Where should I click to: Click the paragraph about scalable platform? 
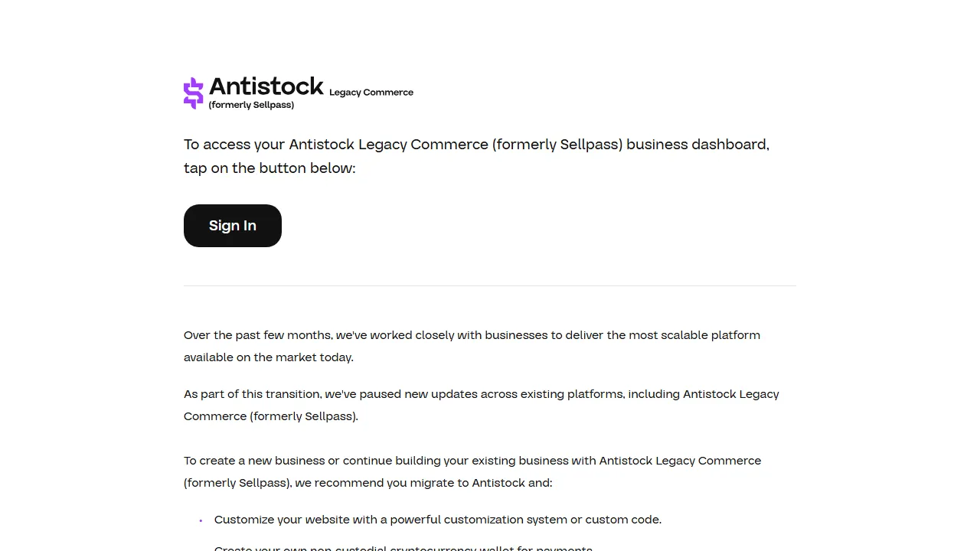pos(472,346)
